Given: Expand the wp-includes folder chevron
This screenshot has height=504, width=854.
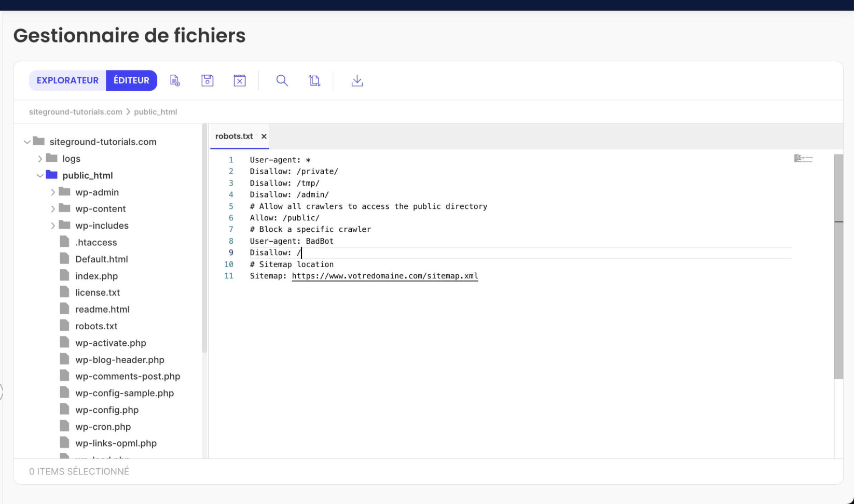Looking at the screenshot, I should (x=53, y=226).
